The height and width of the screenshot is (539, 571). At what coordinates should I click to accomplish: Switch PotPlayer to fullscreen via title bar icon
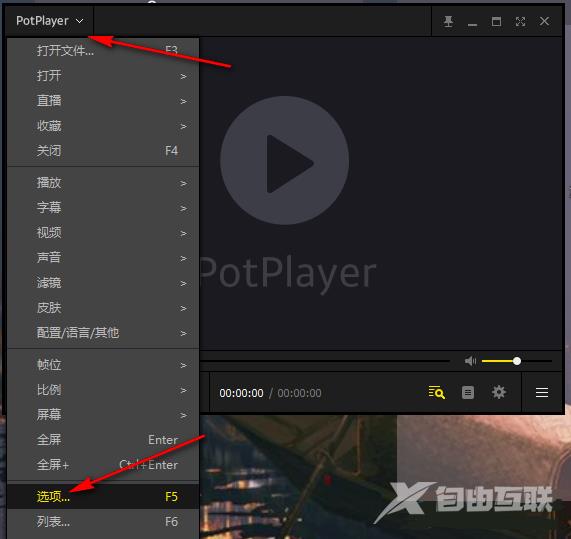(520, 21)
